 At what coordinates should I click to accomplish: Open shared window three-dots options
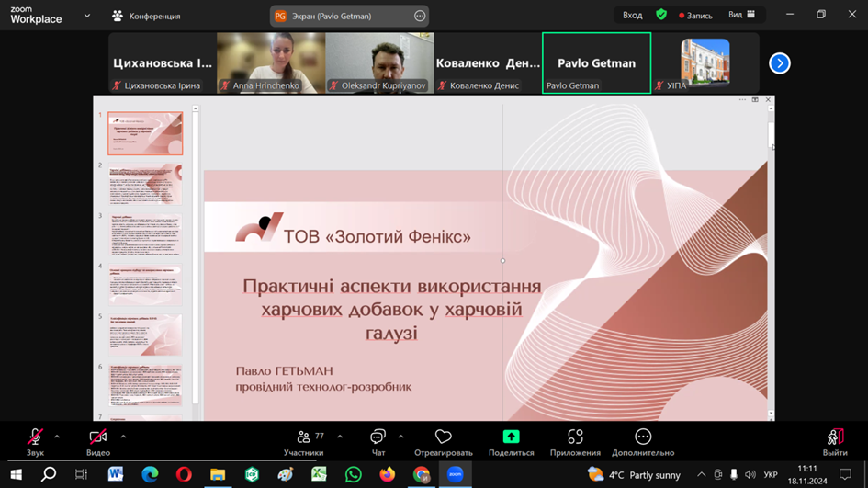[742, 99]
